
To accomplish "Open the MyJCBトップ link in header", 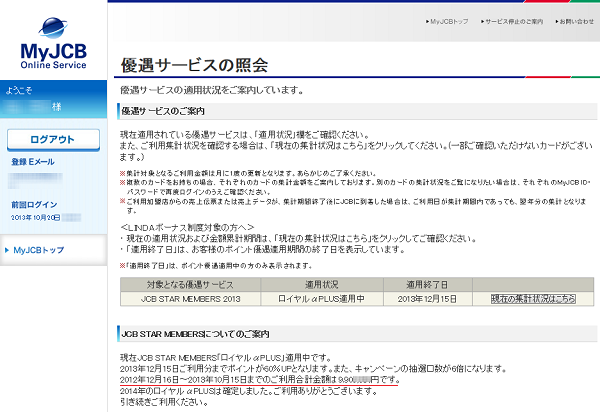I will click(x=449, y=22).
